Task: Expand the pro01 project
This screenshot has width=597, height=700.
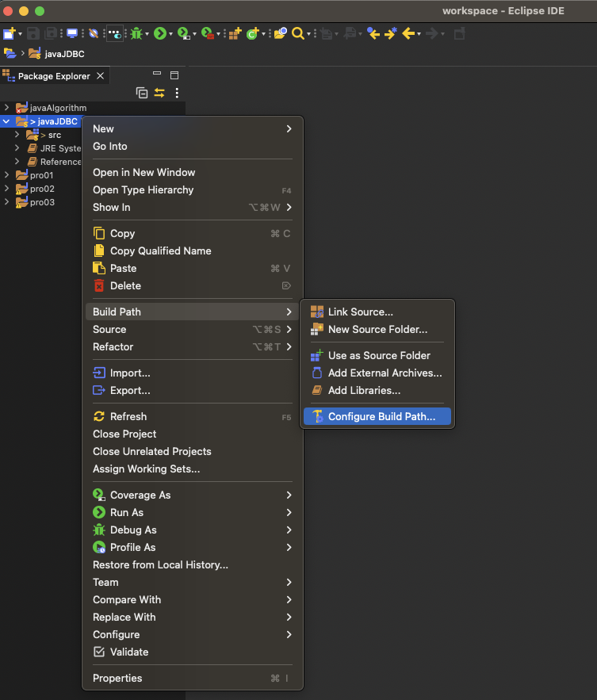Action: click(6, 175)
